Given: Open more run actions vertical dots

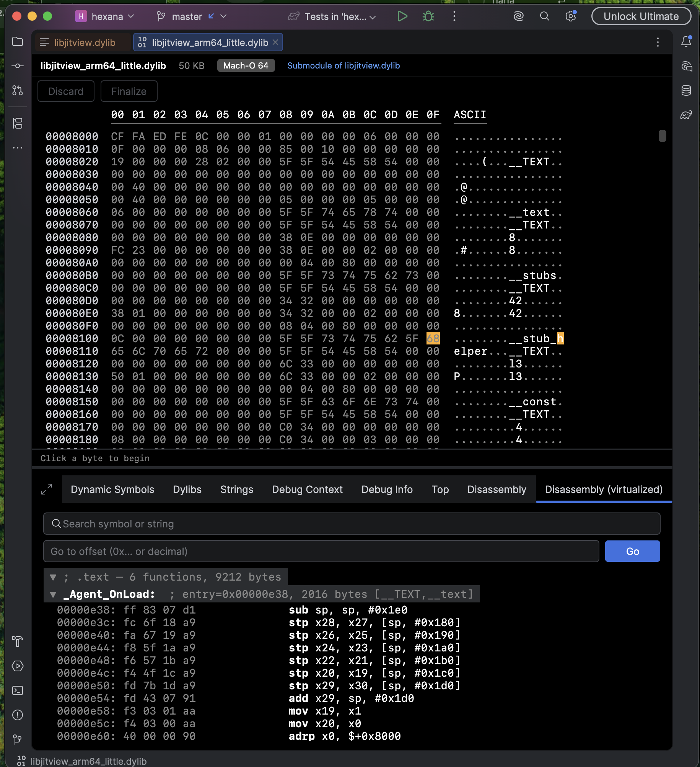Looking at the screenshot, I should coord(454,16).
